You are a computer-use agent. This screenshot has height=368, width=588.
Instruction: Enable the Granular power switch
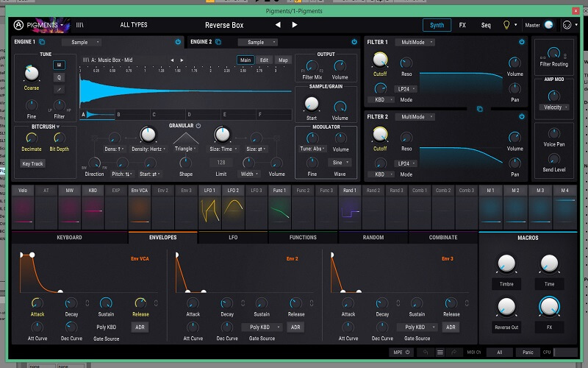(x=198, y=125)
